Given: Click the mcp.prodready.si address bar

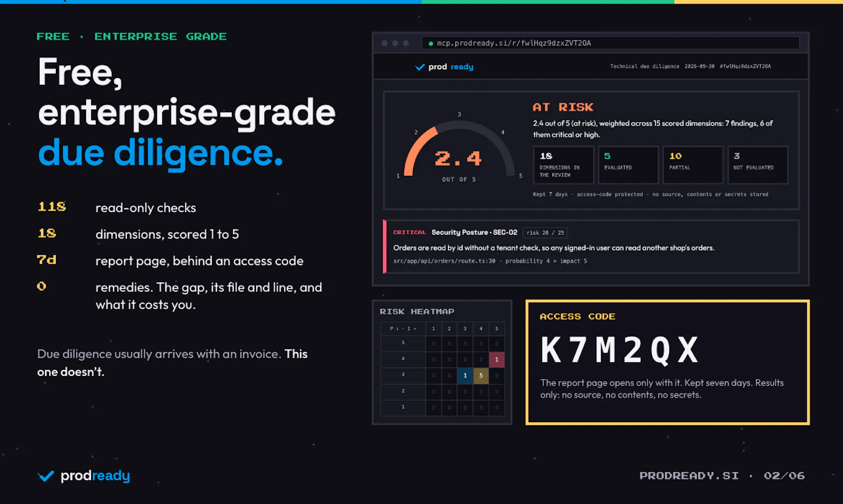Looking at the screenshot, I should point(611,43).
